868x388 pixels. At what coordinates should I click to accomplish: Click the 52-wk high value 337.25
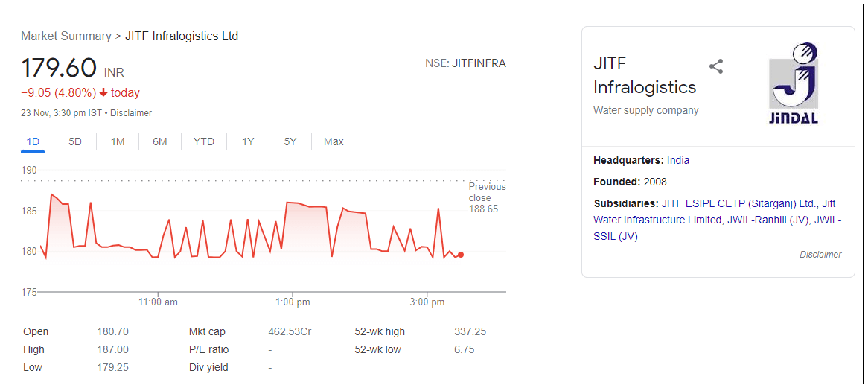(x=470, y=332)
